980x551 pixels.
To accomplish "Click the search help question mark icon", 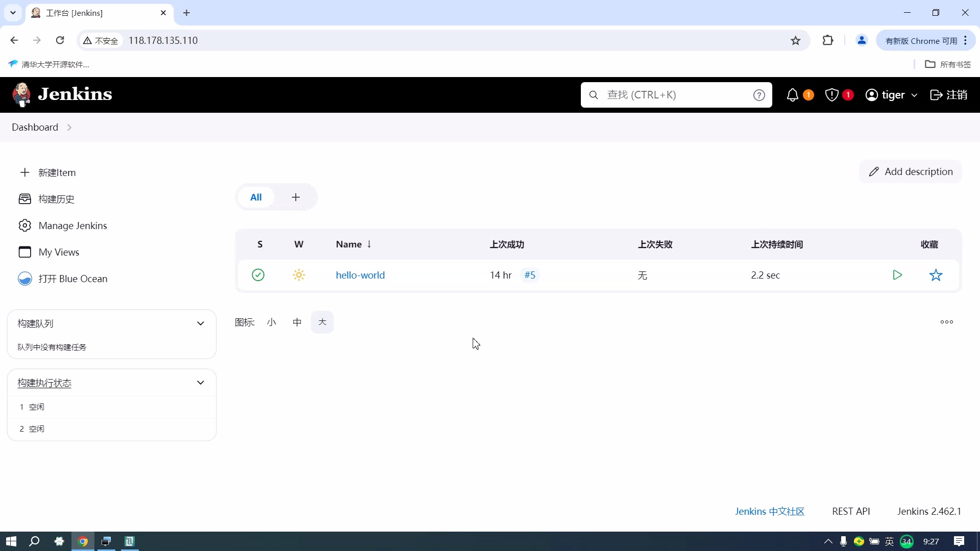I will (x=759, y=95).
